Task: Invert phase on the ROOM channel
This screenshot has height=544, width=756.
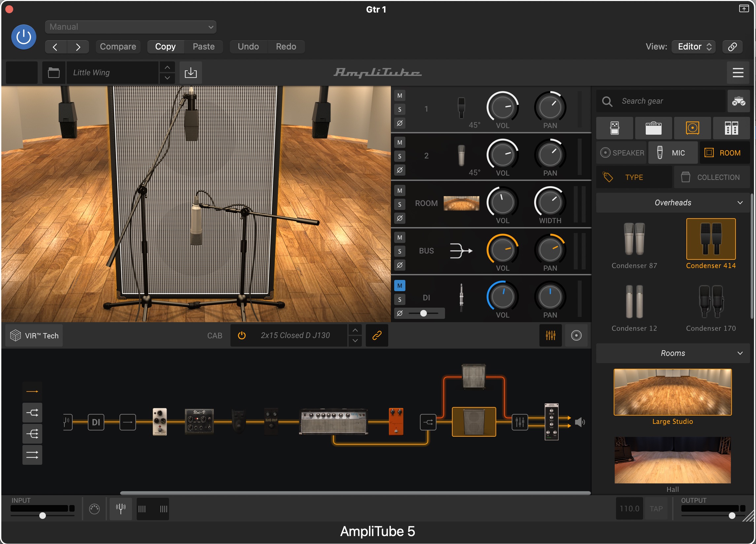Action: tap(400, 218)
